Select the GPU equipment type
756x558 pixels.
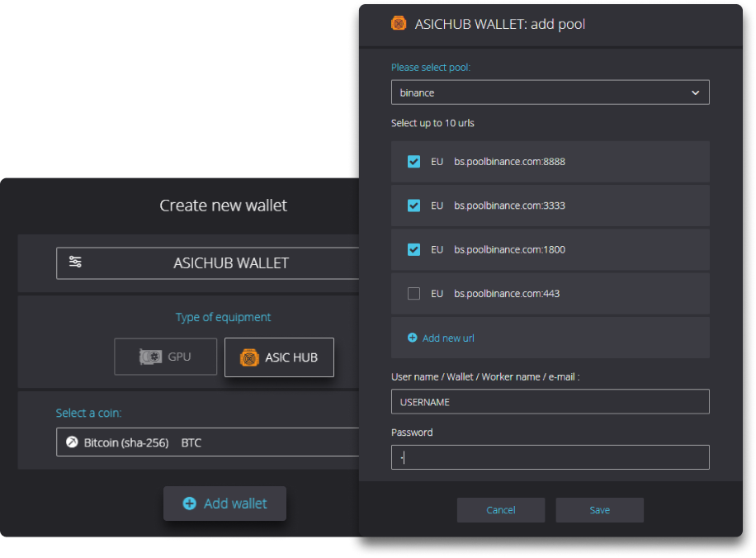[165, 357]
